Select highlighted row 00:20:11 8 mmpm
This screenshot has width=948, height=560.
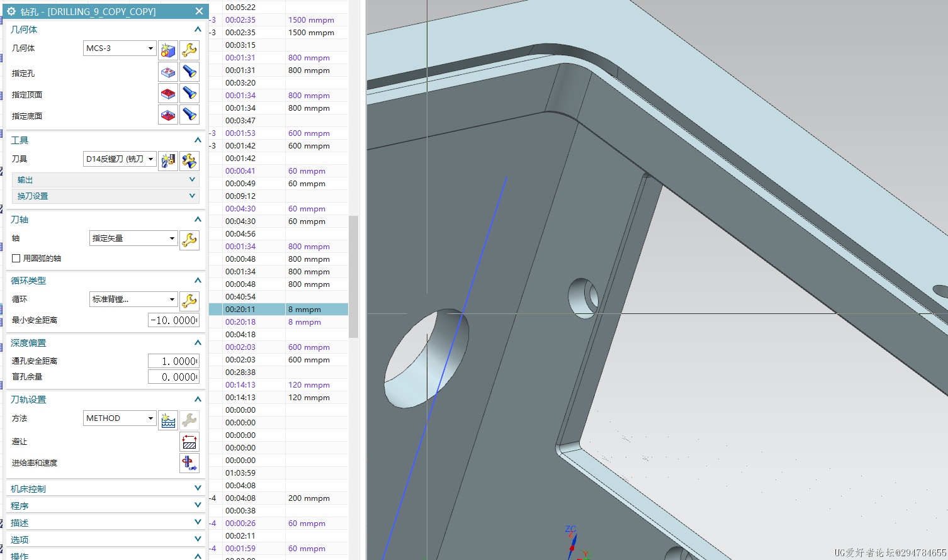tap(278, 310)
